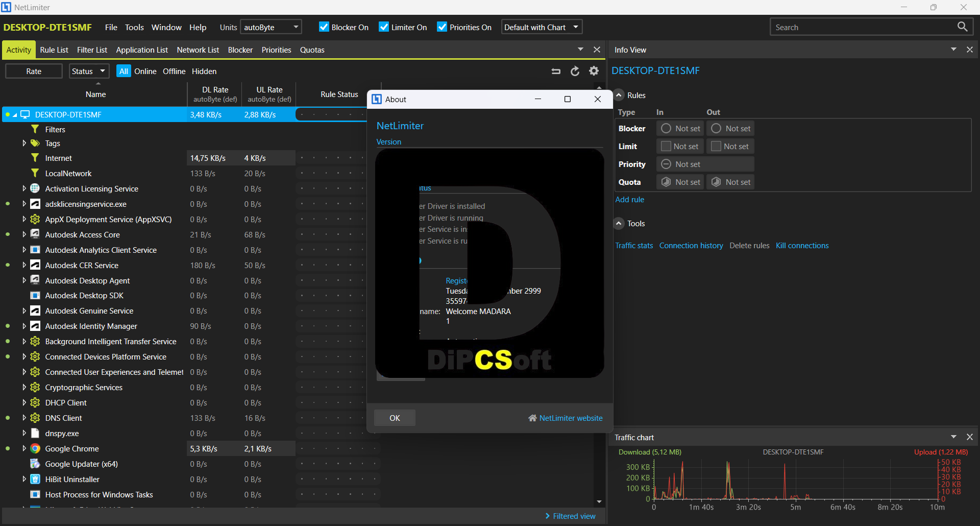This screenshot has height=526, width=980.
Task: Open Connection history tool link
Action: click(691, 246)
